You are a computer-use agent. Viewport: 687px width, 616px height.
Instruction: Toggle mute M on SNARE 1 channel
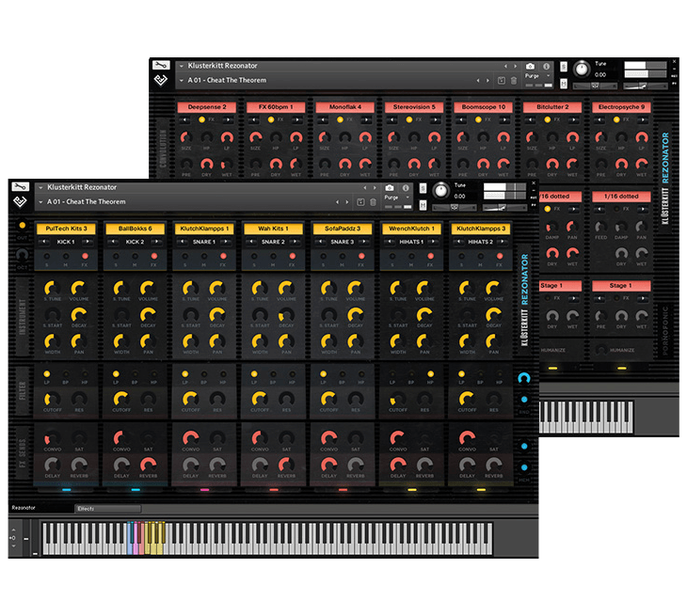tap(204, 256)
